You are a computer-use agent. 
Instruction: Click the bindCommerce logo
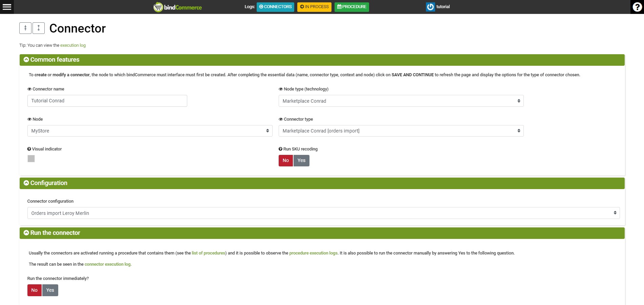pos(177,7)
